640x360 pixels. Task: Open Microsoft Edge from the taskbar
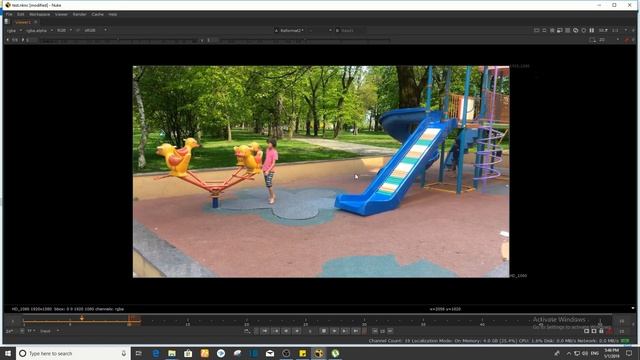[x=156, y=353]
